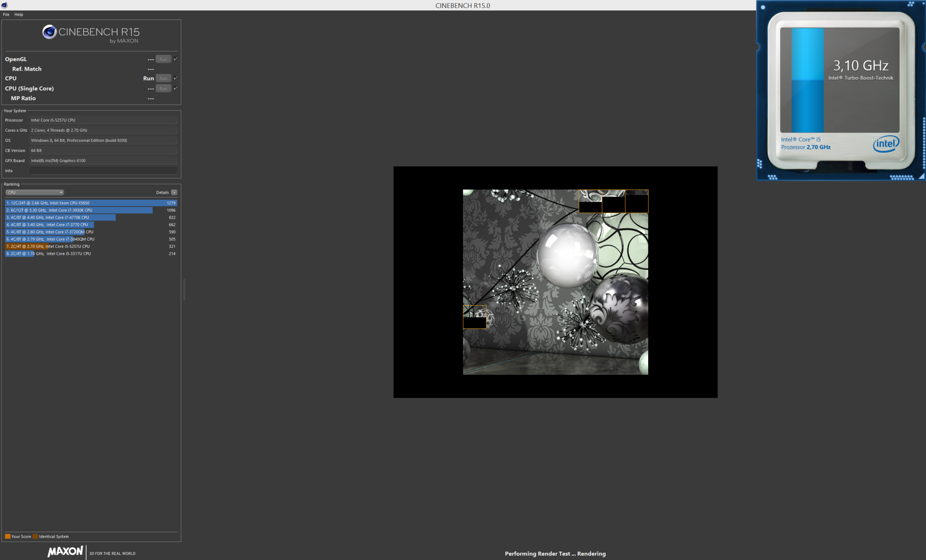926x560 pixels.
Task: Expand the ranking Details arrow
Action: pos(174,192)
